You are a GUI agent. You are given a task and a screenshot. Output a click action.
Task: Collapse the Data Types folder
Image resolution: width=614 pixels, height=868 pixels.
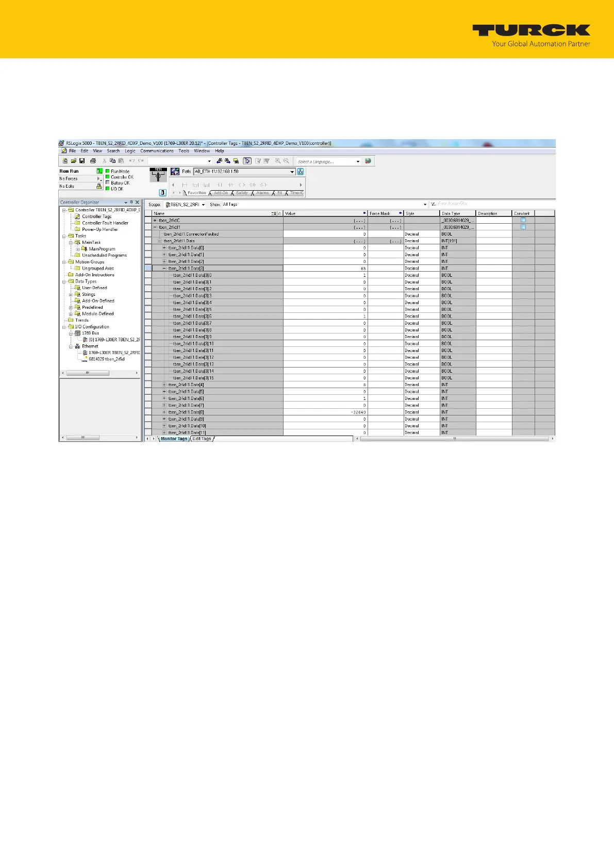(x=64, y=281)
